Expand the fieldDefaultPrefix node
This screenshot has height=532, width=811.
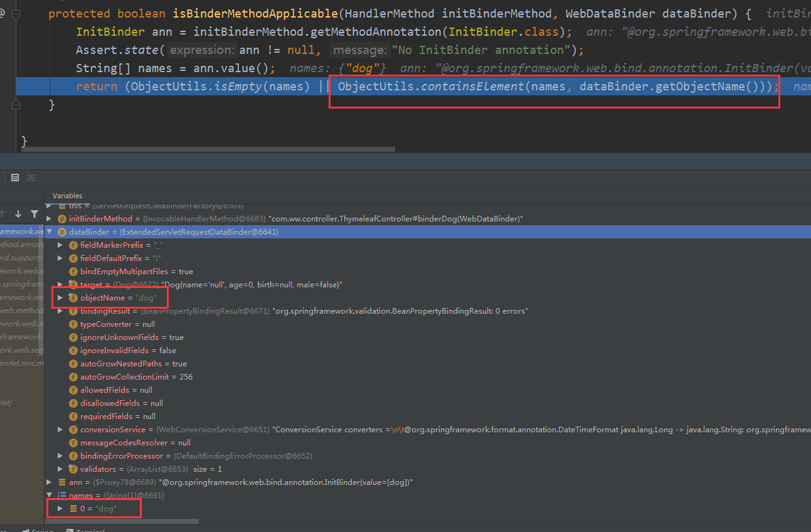(61, 258)
